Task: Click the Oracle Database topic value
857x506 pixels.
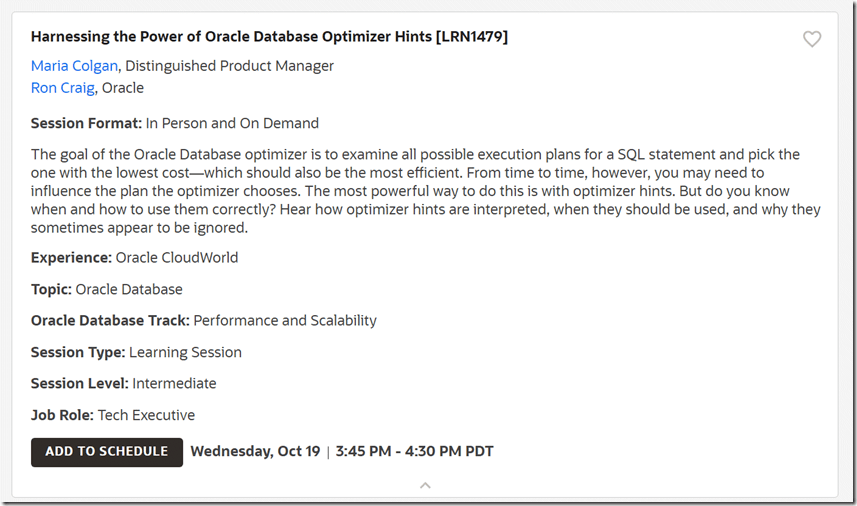Action: click(129, 290)
